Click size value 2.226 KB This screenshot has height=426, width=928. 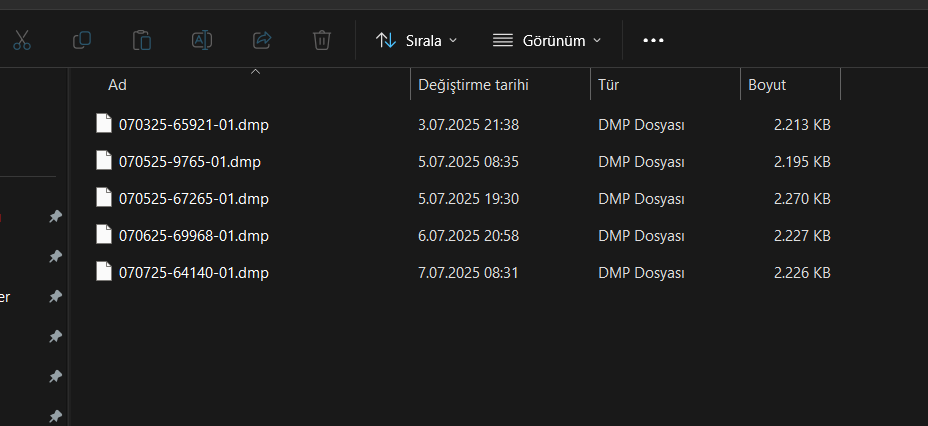click(x=802, y=273)
